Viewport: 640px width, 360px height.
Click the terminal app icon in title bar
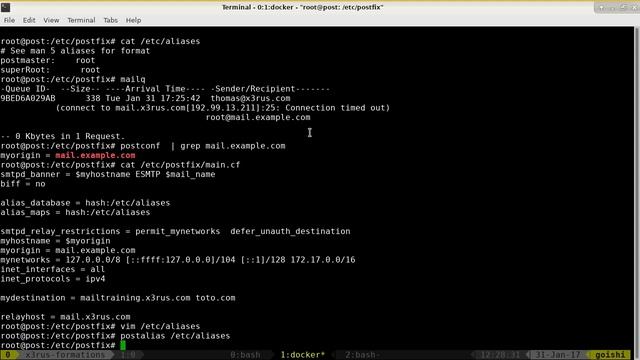pyautogui.click(x=6, y=7)
